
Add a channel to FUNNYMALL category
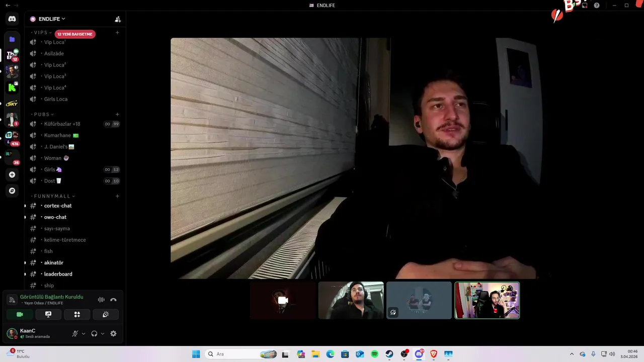(117, 196)
